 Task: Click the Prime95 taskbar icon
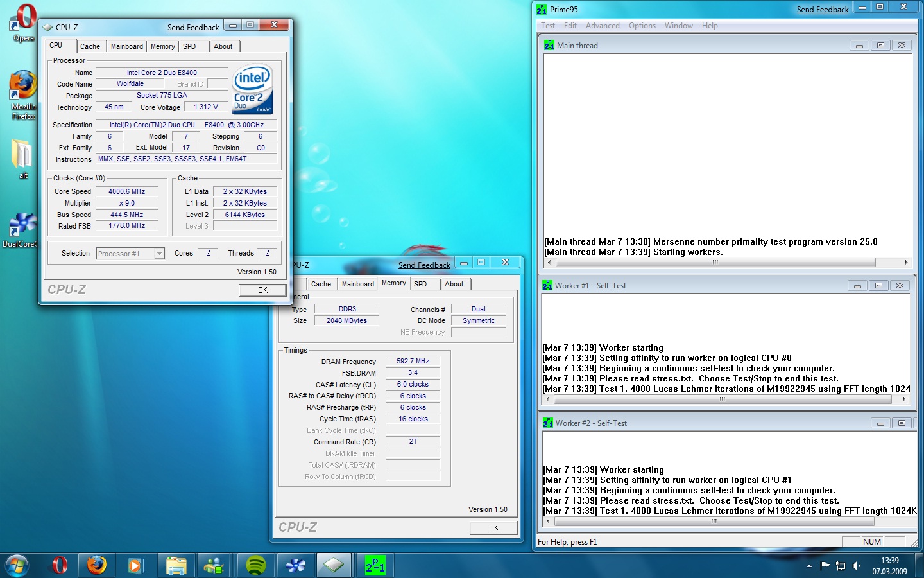(x=375, y=565)
